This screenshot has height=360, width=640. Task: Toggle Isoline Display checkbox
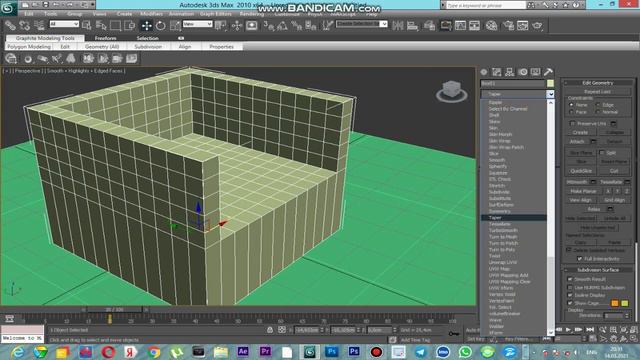(x=570, y=295)
